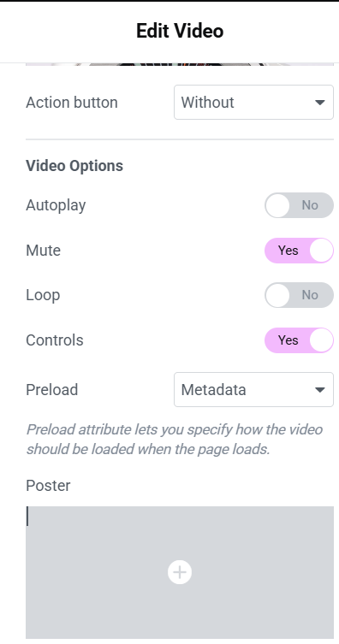
Task: Click the Preload dropdown arrow icon
Action: tap(319, 390)
